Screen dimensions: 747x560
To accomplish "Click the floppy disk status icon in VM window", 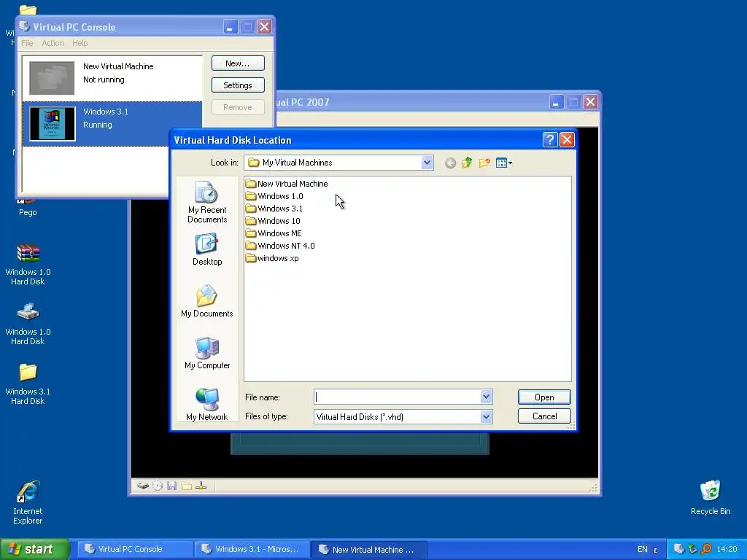I will pos(172,486).
